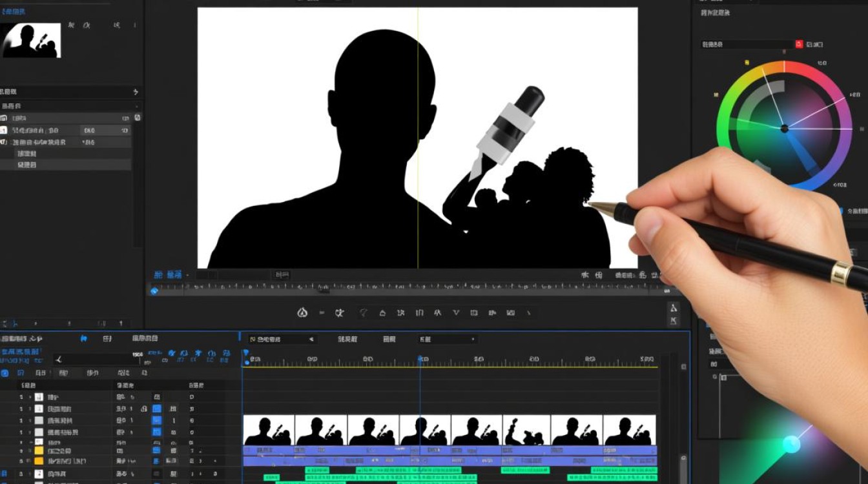The width and height of the screenshot is (868, 484).
Task: Click the first yellow label swatch in the track list
Action: 39,450
